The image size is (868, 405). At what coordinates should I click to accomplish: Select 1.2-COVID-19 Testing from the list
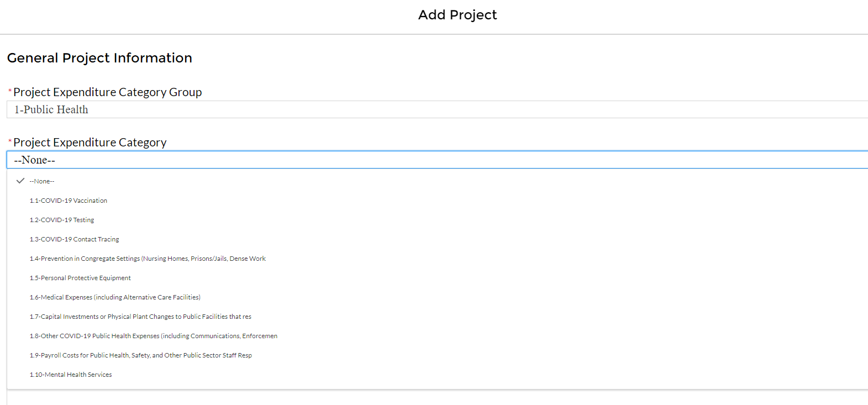pyautogui.click(x=62, y=220)
